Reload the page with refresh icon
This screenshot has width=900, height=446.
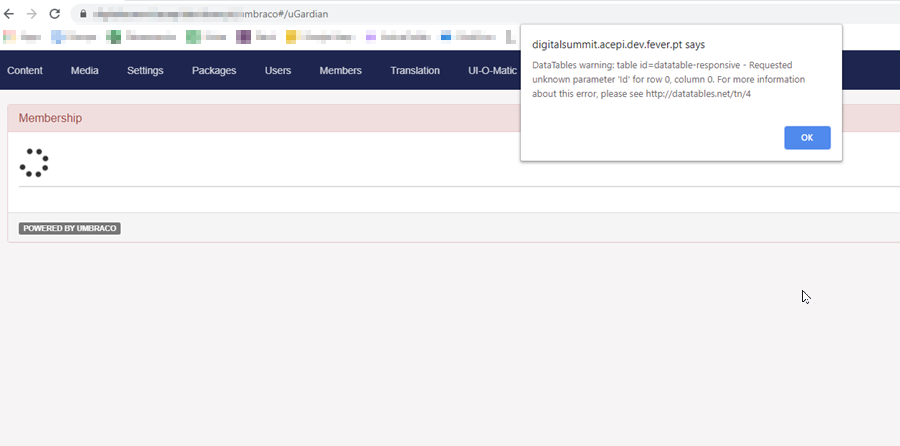click(x=55, y=14)
